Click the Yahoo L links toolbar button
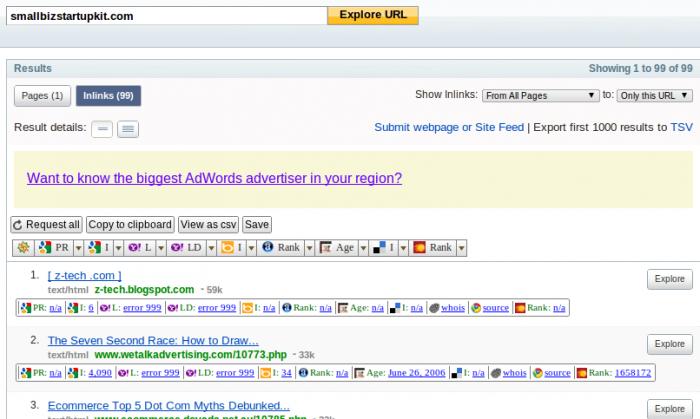The width and height of the screenshot is (700, 419). coord(140,248)
